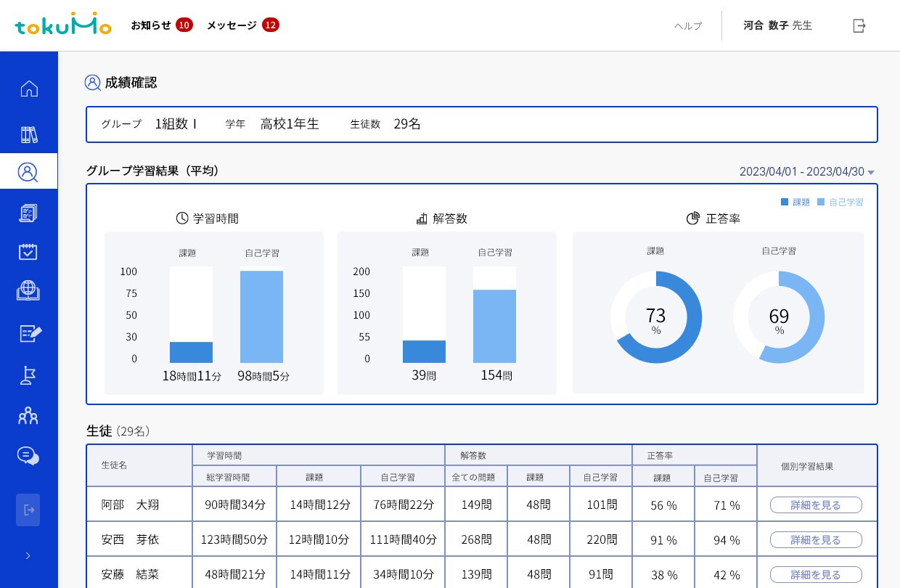Image resolution: width=900 pixels, height=588 pixels.
Task: Open the groups people sidebar icon
Action: pos(28,416)
